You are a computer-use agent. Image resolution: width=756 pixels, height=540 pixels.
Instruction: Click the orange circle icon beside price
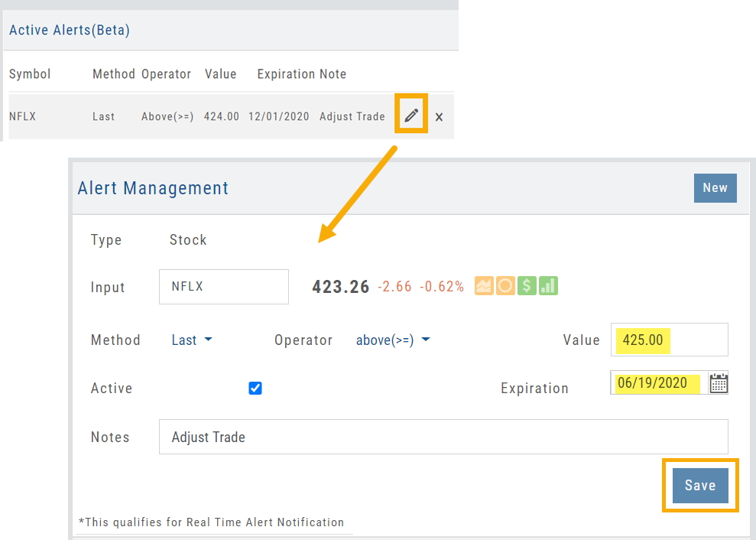[x=505, y=286]
